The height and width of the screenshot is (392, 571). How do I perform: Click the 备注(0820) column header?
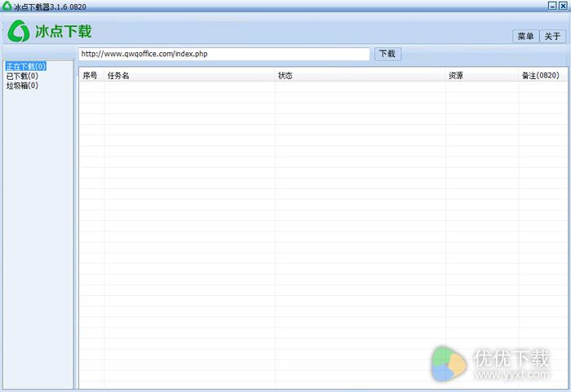(543, 75)
